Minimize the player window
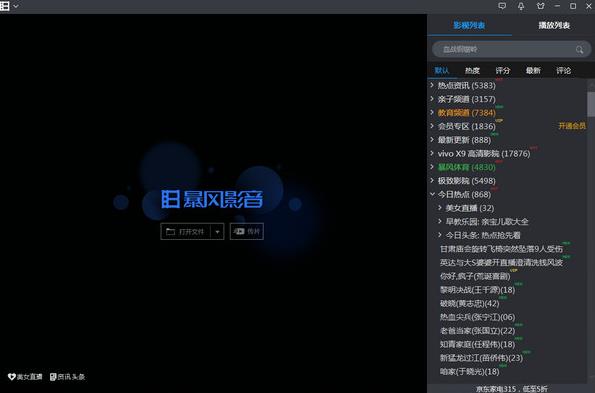The height and width of the screenshot is (393, 595). (x=557, y=6)
